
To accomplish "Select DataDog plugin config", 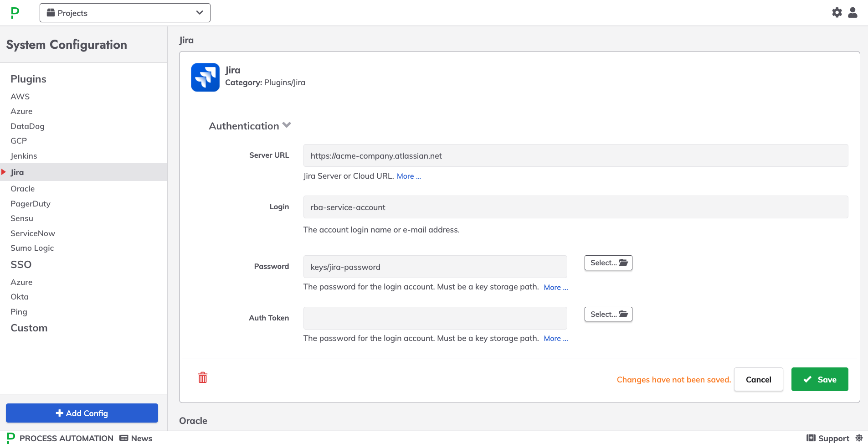I will [27, 126].
